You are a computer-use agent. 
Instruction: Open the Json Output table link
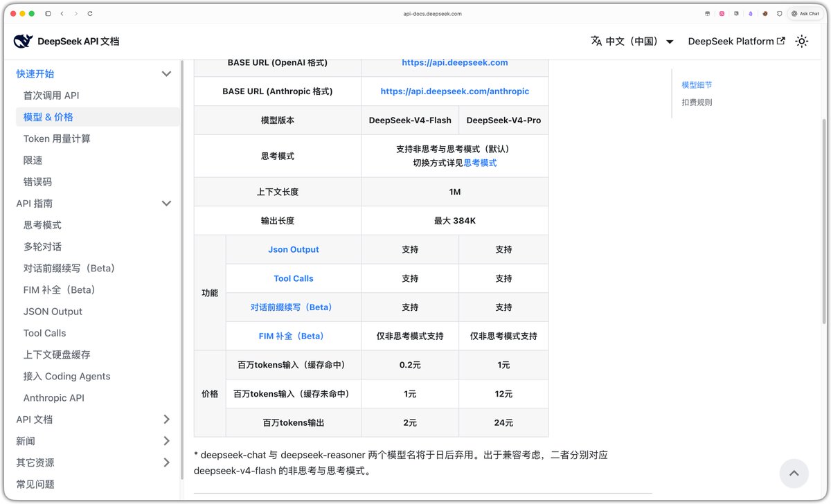294,249
